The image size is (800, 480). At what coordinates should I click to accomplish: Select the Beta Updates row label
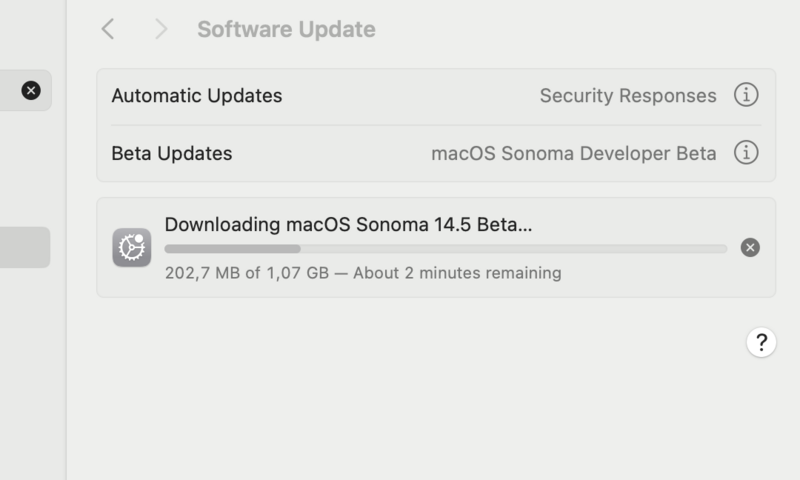click(x=172, y=153)
